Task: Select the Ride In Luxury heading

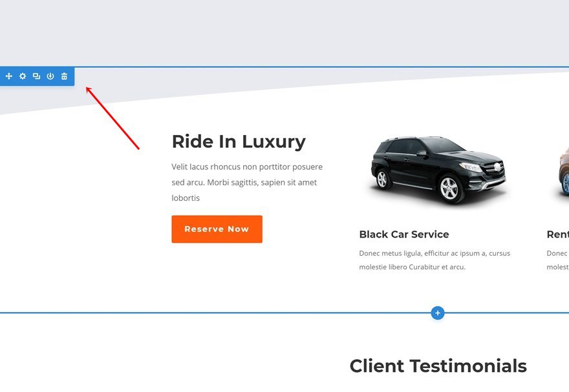Action: (239, 141)
